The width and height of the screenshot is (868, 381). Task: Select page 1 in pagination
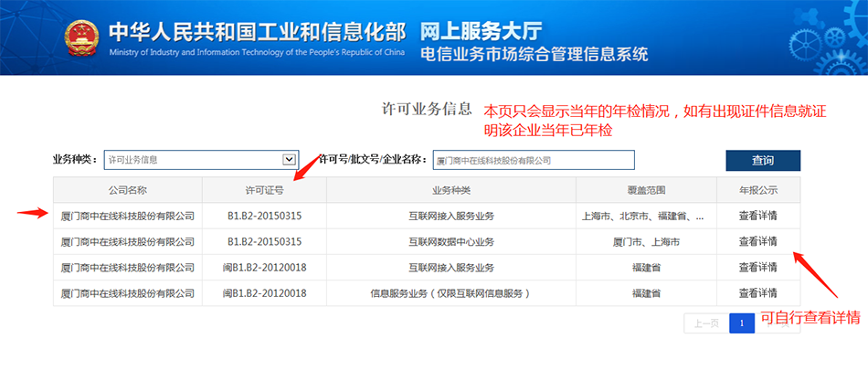tap(742, 323)
